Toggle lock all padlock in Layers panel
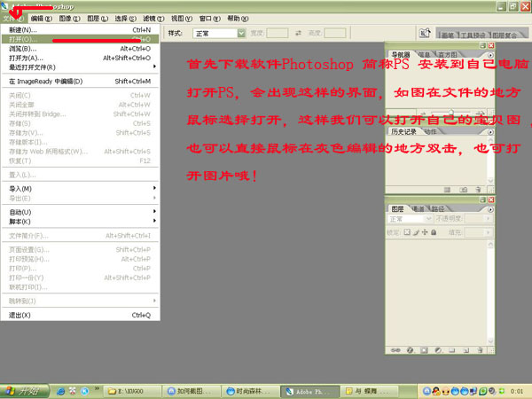Screen dimensions: 532x399 click(434, 232)
